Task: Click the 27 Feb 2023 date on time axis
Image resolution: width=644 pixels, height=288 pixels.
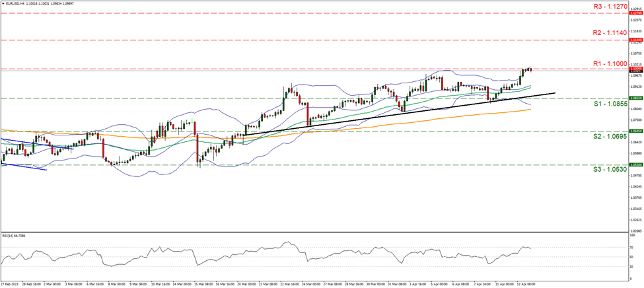Action: click(11, 284)
